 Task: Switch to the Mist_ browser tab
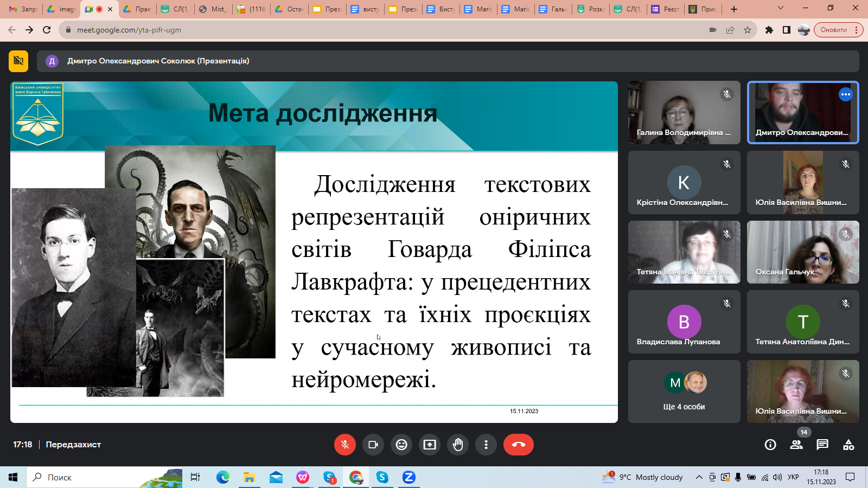pos(213,9)
